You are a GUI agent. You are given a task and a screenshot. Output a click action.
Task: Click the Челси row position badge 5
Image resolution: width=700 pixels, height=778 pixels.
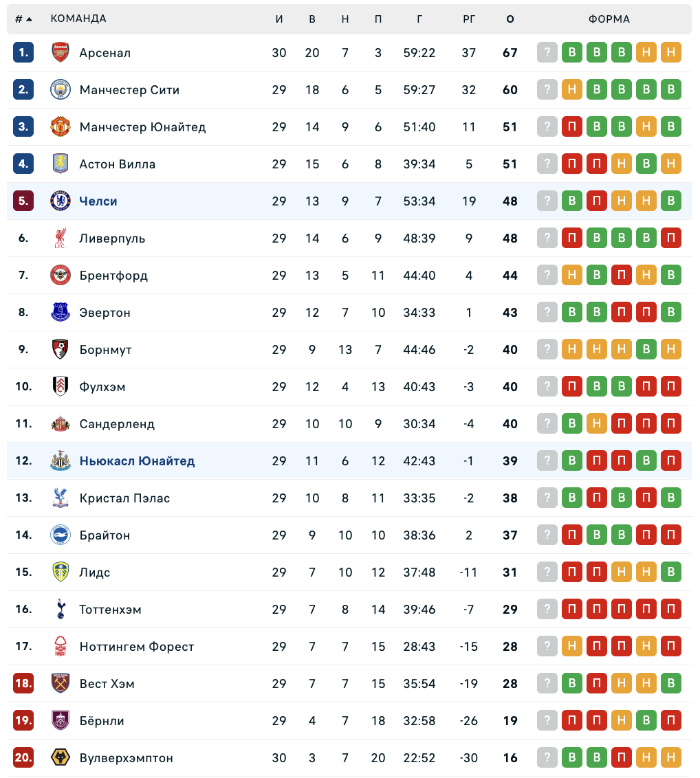[23, 201]
